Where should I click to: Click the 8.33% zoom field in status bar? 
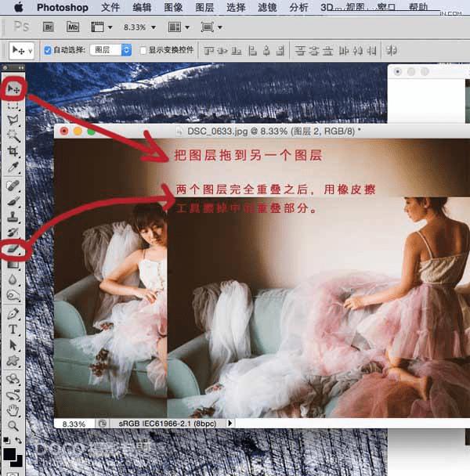tap(74, 424)
